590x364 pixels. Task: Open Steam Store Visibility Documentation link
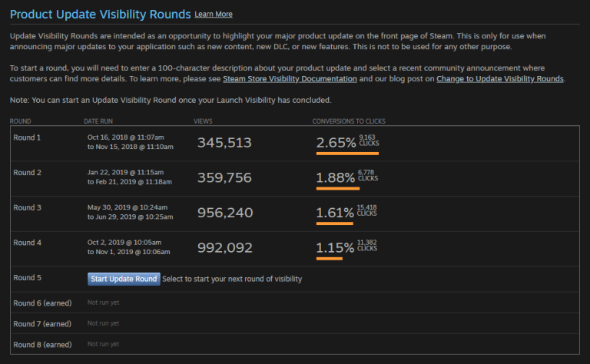298,79
